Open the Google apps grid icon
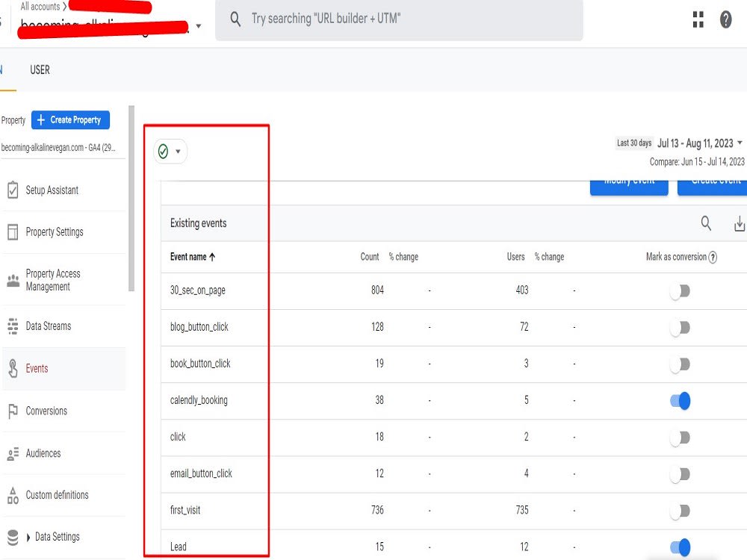Viewport: 747px width, 560px height. tap(698, 19)
